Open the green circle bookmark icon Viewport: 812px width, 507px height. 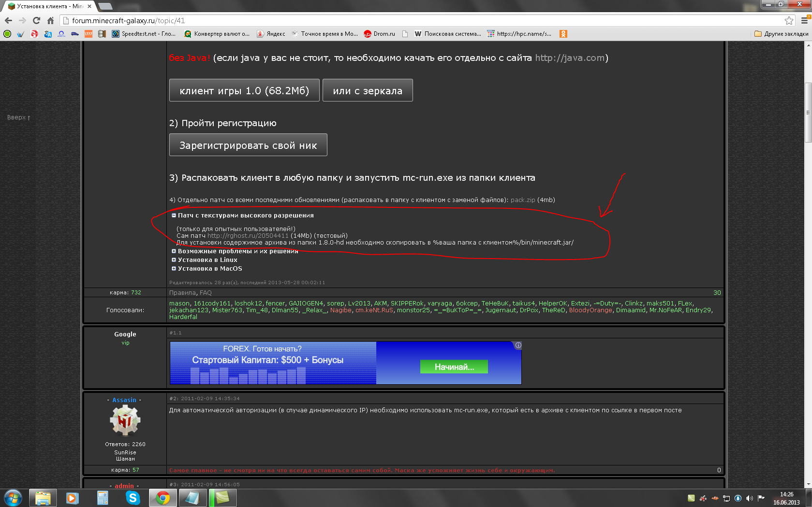pos(7,34)
